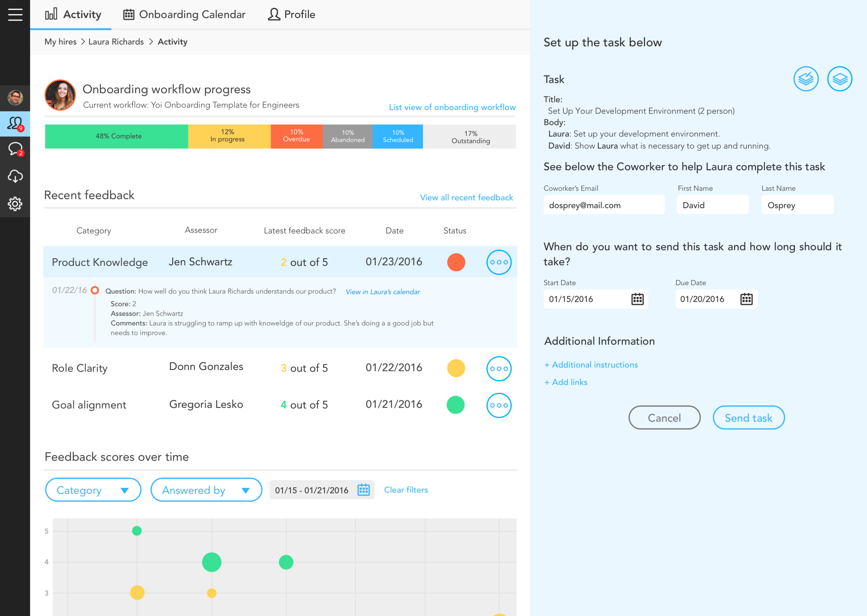Open chat messages icon with 2 badge
Viewport: 867px width, 616px height.
15,149
